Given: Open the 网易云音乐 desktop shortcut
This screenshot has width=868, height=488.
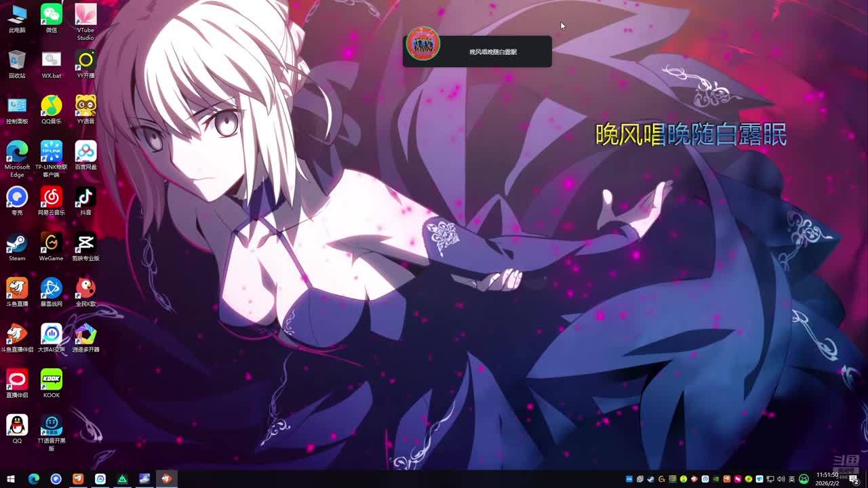Looking at the screenshot, I should [x=51, y=198].
